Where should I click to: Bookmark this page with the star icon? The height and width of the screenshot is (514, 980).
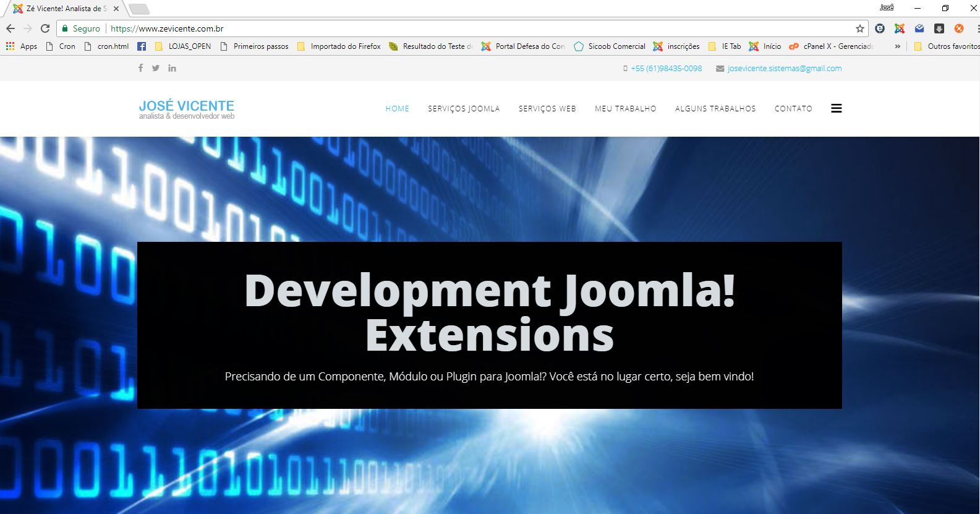(x=859, y=28)
